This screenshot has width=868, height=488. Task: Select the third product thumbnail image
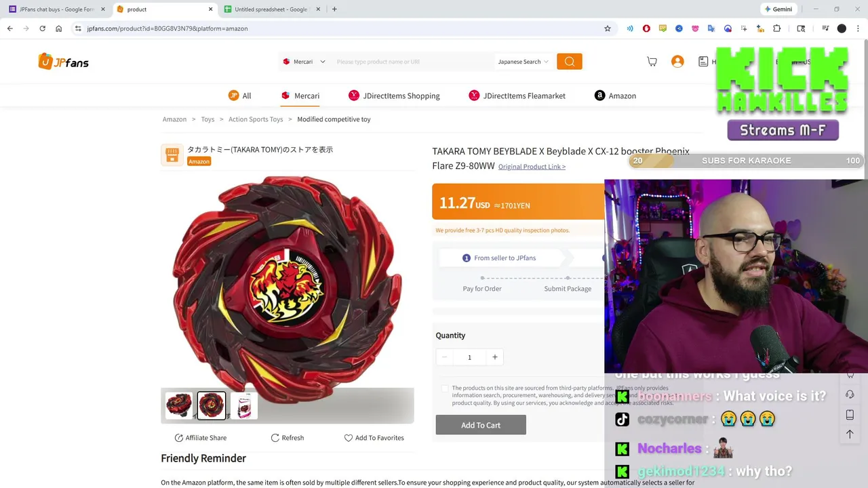tap(244, 405)
